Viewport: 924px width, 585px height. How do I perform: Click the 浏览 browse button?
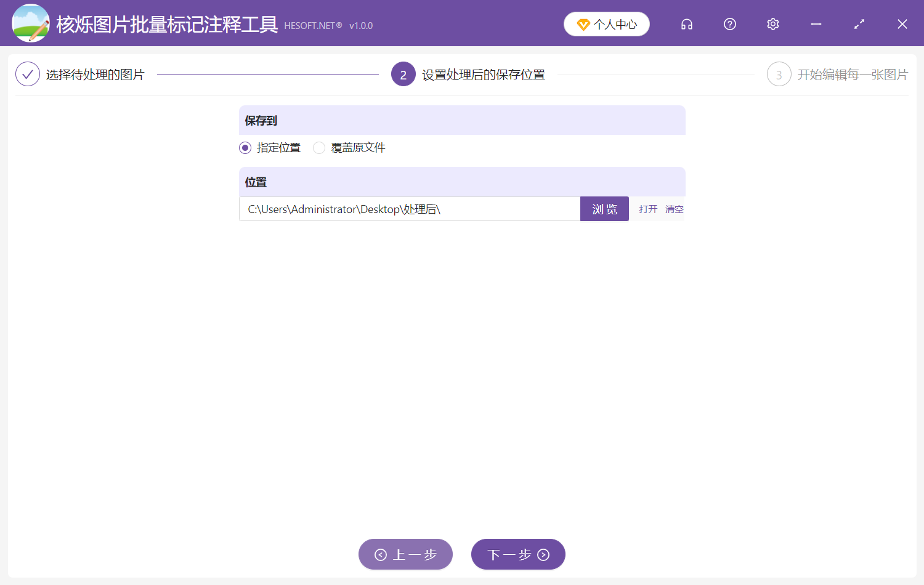pos(604,209)
